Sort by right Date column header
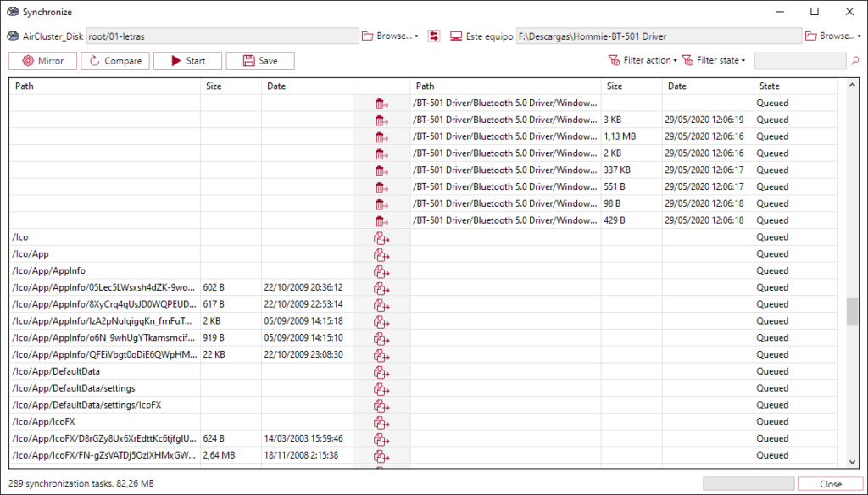Viewport: 868px width, 495px height. coord(708,86)
